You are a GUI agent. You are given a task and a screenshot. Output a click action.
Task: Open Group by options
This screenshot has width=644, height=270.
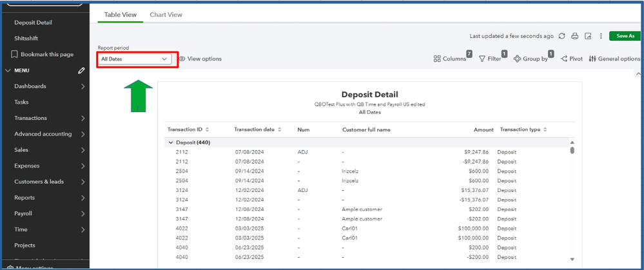tap(531, 59)
